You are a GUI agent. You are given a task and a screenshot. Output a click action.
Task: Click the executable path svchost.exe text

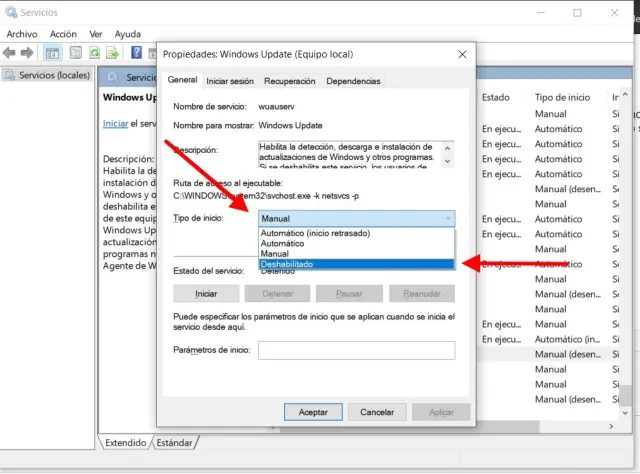point(266,196)
